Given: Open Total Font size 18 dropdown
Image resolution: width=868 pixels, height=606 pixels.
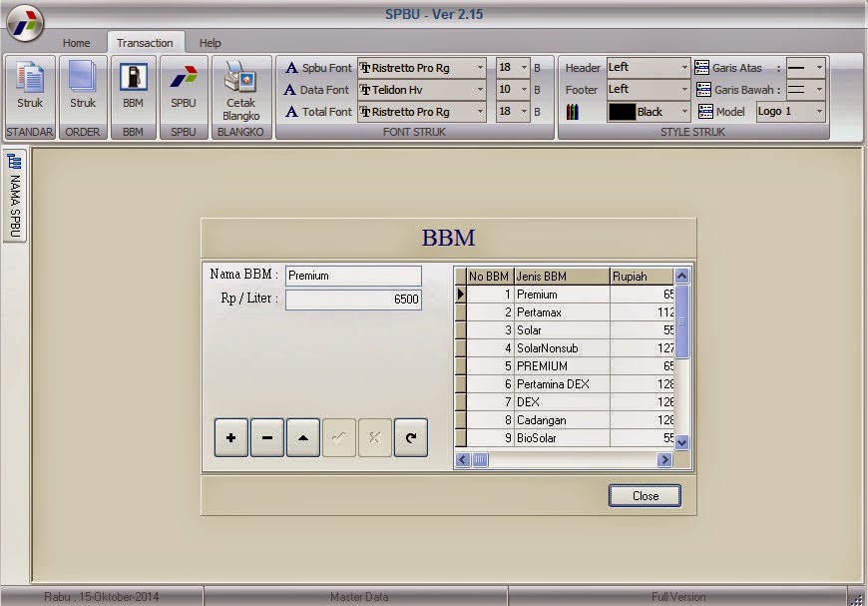Looking at the screenshot, I should [x=524, y=112].
